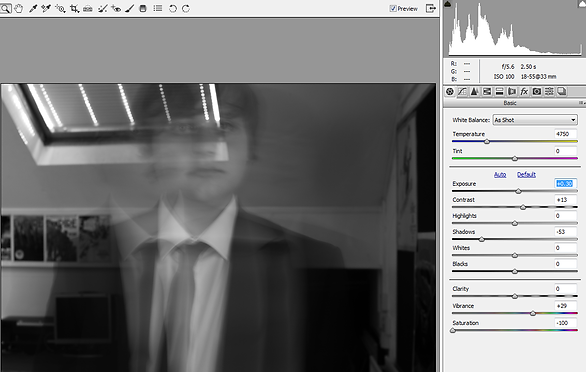
Task: Select the Hand tool
Action: (x=18, y=8)
